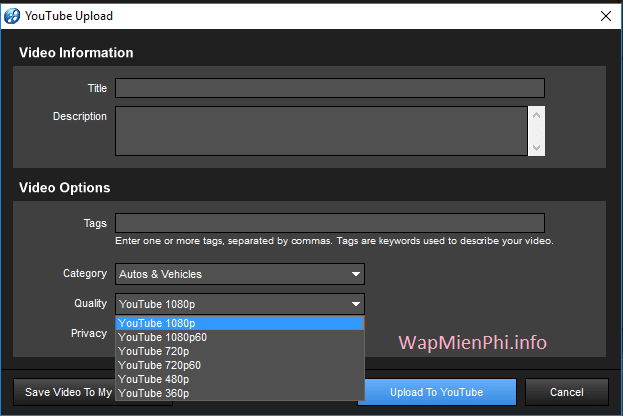Click the Description scrollbar up arrow
This screenshot has height=416, width=623.
tap(536, 115)
